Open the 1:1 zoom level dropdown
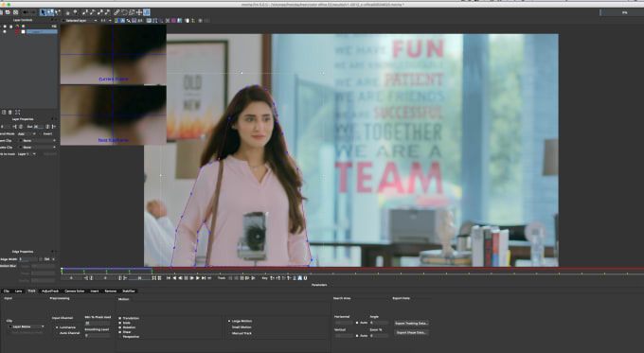 click(106, 21)
